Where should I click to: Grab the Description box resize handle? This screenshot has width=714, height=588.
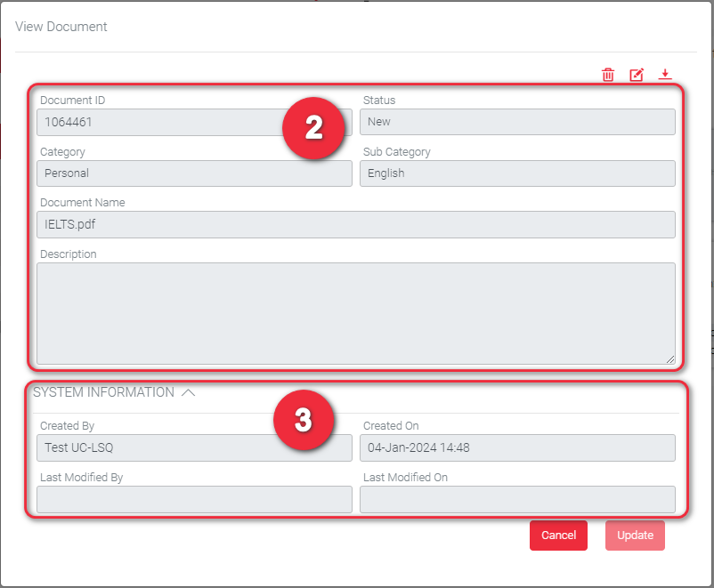(669, 358)
